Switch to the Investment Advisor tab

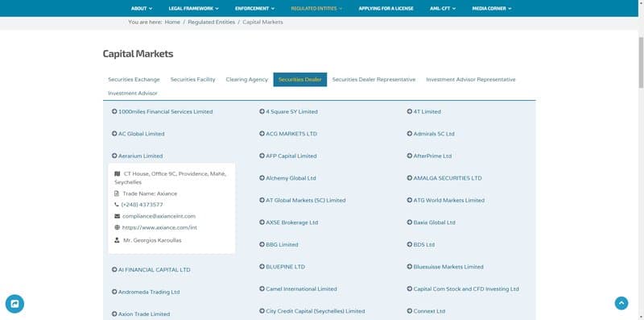(133, 94)
